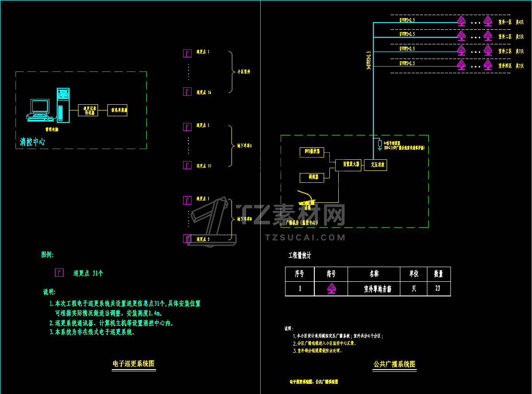Click the 室外草地音箱 table cell

(x=374, y=289)
